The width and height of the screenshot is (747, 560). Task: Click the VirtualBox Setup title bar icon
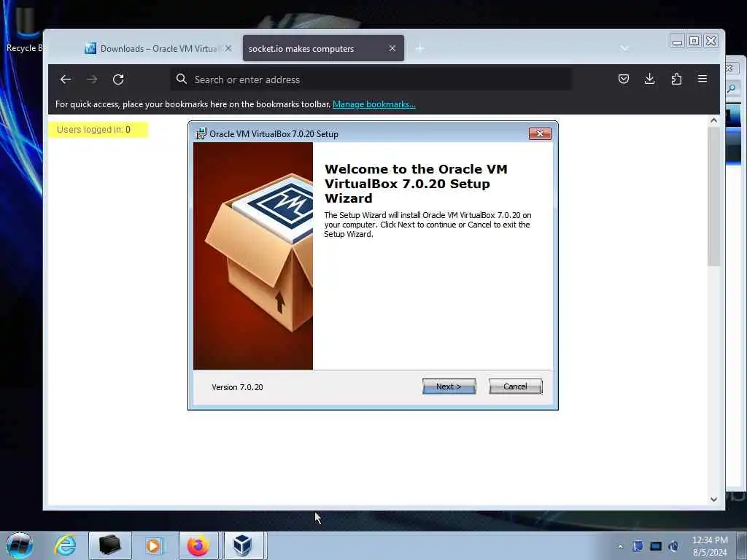(201, 134)
